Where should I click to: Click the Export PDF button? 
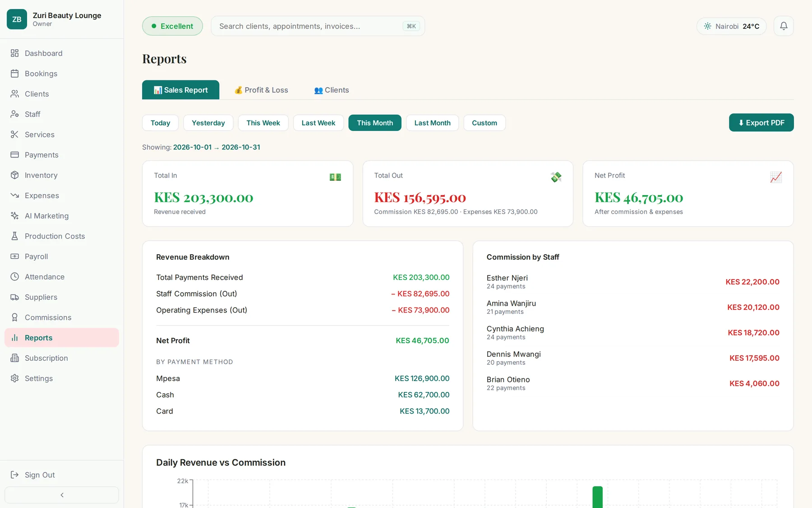761,122
